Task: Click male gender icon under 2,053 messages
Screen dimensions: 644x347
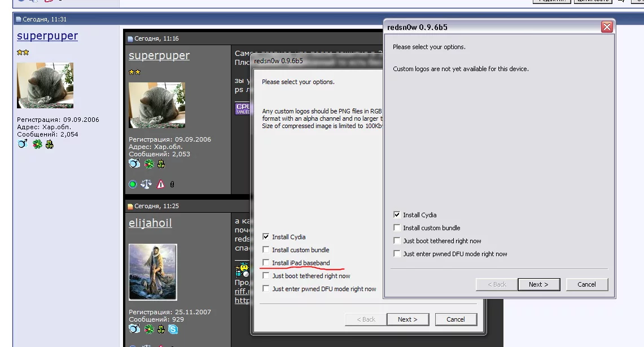Action: coord(134,164)
